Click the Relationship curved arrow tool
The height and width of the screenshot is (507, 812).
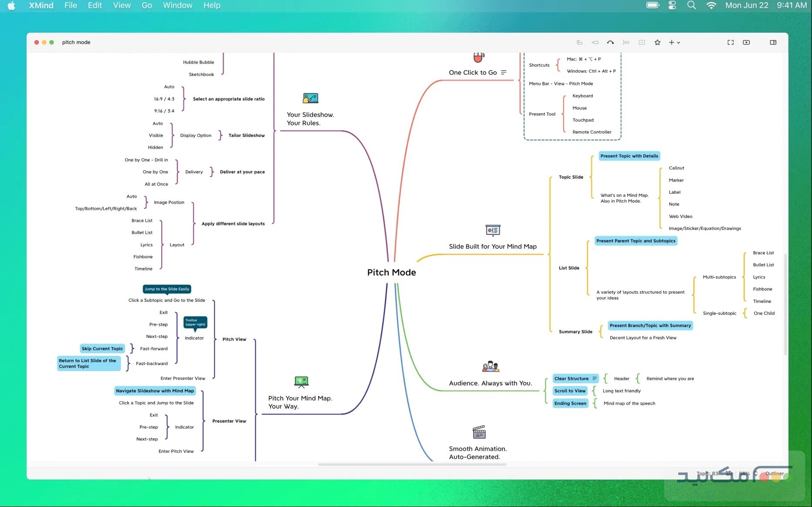coord(610,42)
